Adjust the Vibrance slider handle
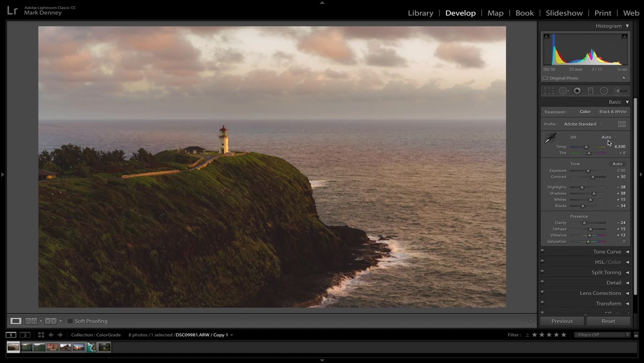644x363 pixels. point(589,235)
